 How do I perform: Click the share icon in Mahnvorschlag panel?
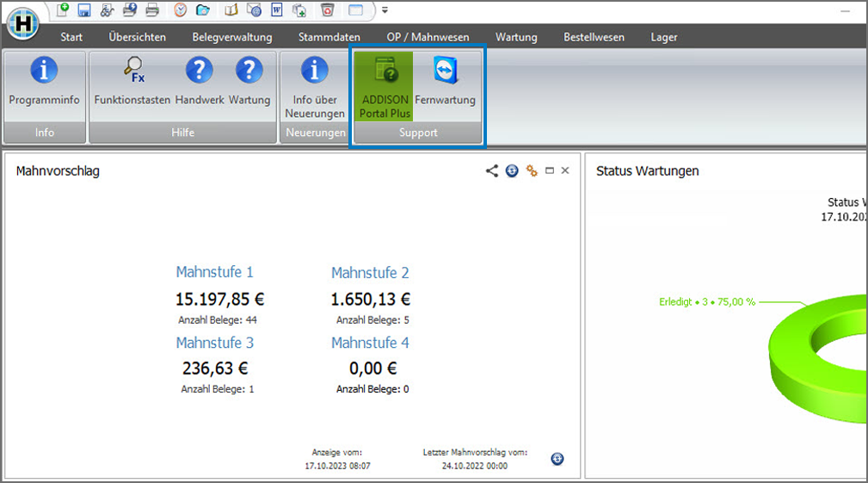(x=491, y=170)
